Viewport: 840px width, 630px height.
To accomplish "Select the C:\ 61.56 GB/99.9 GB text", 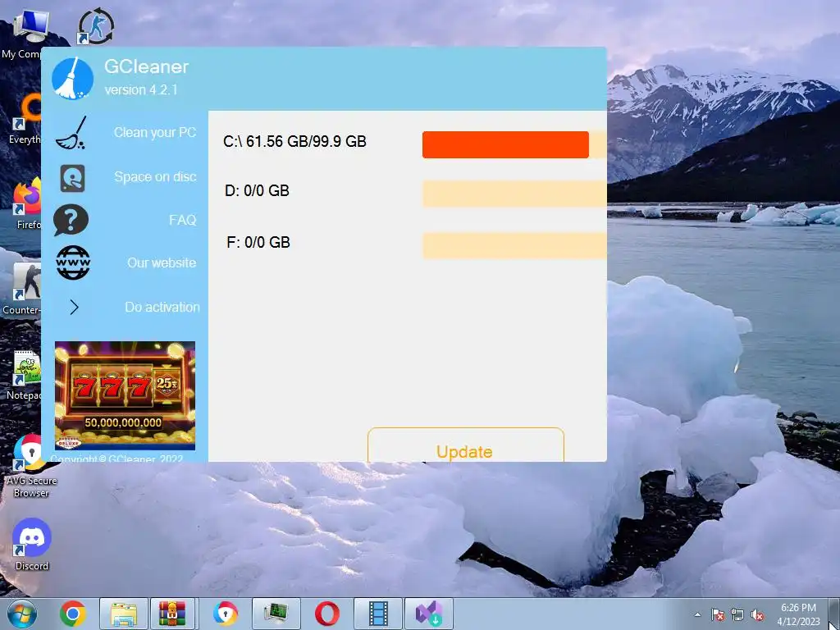I will tap(294, 141).
